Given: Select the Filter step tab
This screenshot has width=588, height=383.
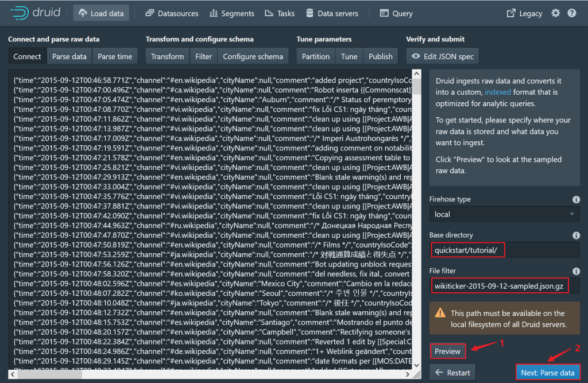Looking at the screenshot, I should point(204,56).
